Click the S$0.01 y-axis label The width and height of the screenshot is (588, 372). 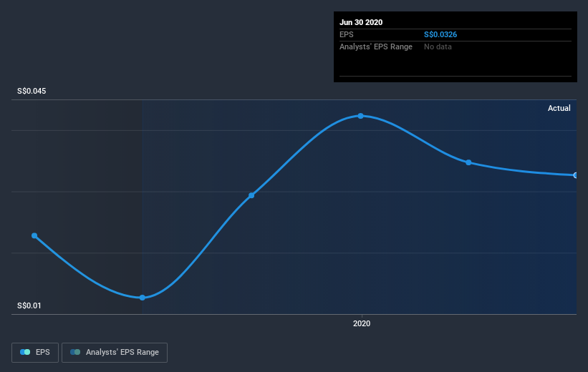[x=29, y=305]
